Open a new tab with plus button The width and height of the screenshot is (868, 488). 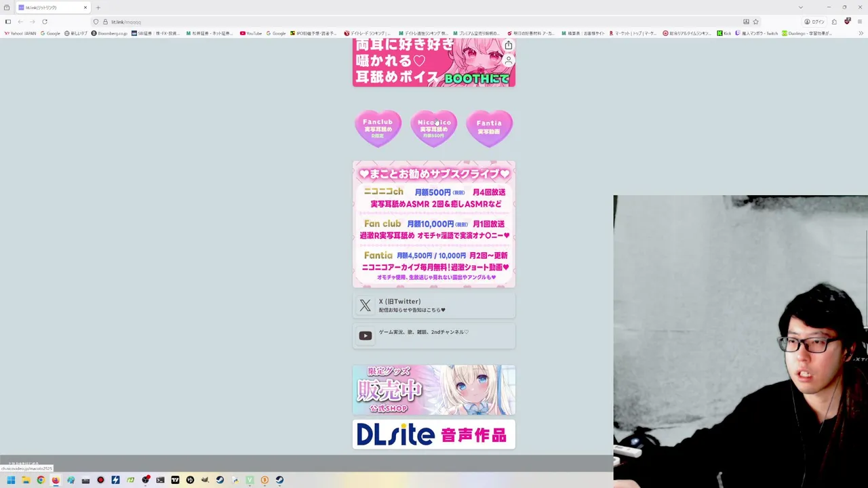tap(98, 7)
